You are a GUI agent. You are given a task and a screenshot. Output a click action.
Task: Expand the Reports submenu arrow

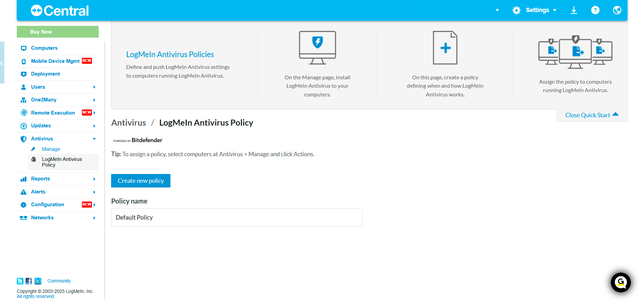tap(94, 179)
